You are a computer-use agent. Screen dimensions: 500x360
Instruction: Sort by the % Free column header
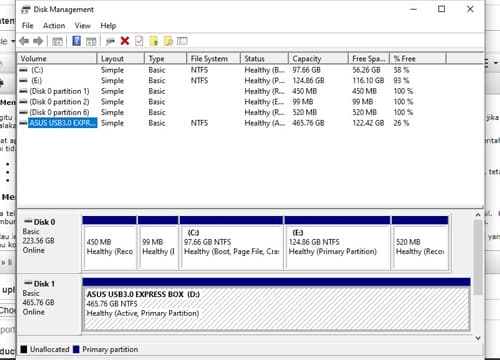tap(418, 59)
